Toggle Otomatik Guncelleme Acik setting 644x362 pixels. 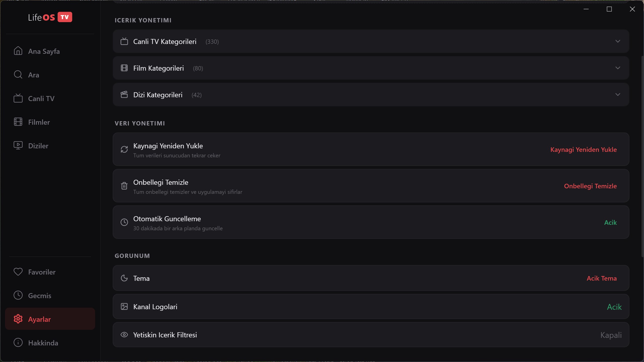pos(610,222)
